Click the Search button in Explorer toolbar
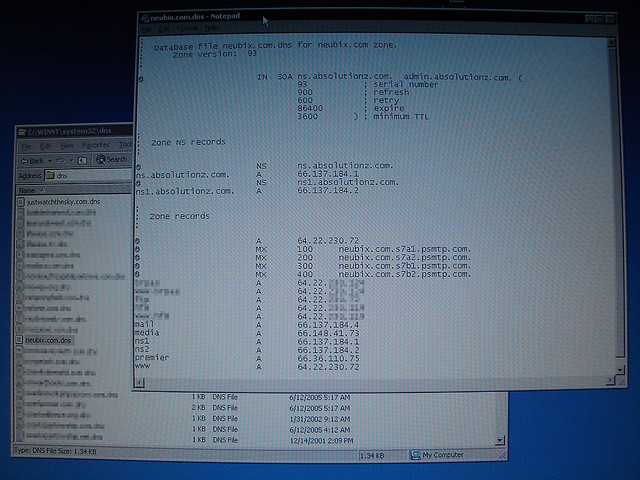The width and height of the screenshot is (640, 480). [112, 159]
